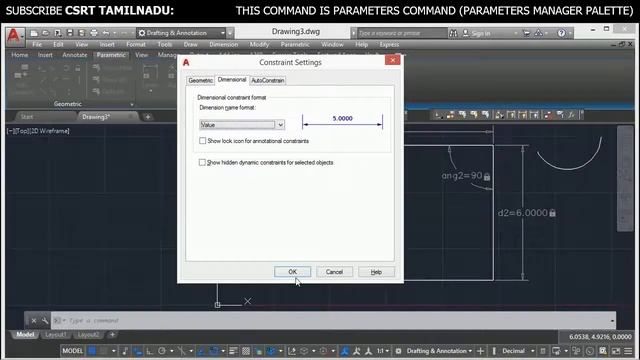Screen dimensions: 640x360
Task: Click the Autodesk 360 triangle icon
Action: 539,33
